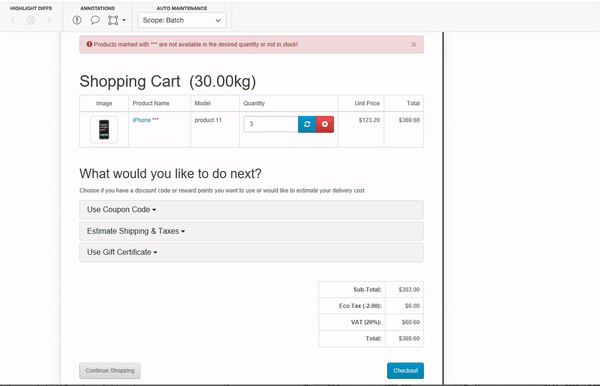
Task: Click the $60.60 VAT amount
Action: (x=411, y=322)
